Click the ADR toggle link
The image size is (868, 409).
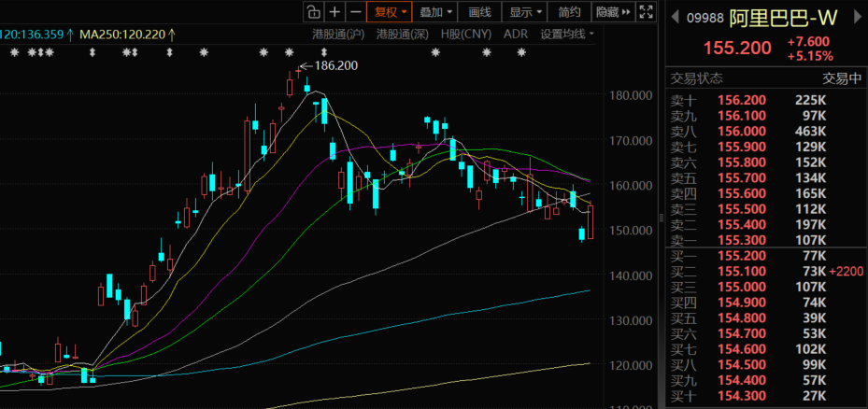(515, 35)
